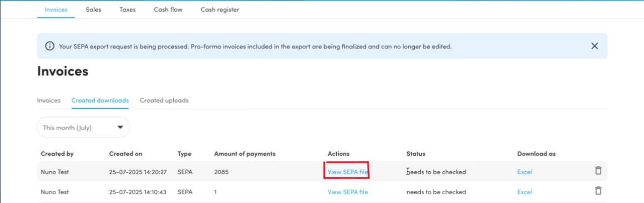This screenshot has height=203, width=644.
Task: Open the This month (July) dropdown
Action: pyautogui.click(x=84, y=127)
